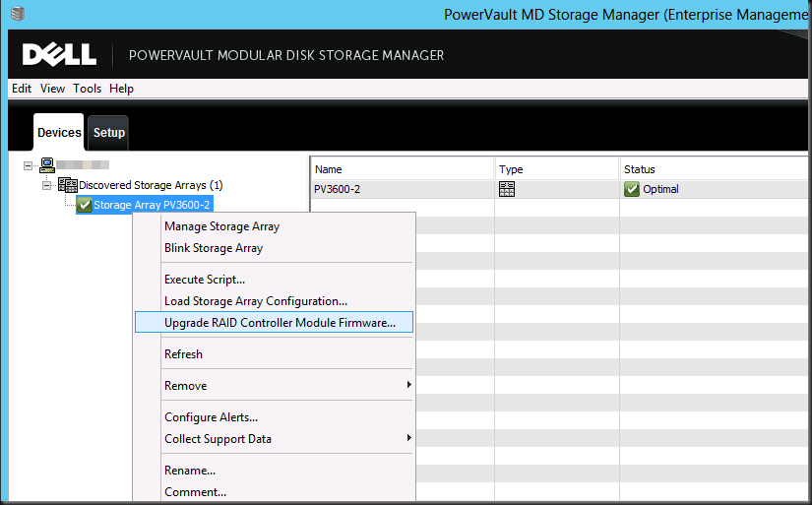
Task: Open Remove submenu entry
Action: (x=274, y=386)
